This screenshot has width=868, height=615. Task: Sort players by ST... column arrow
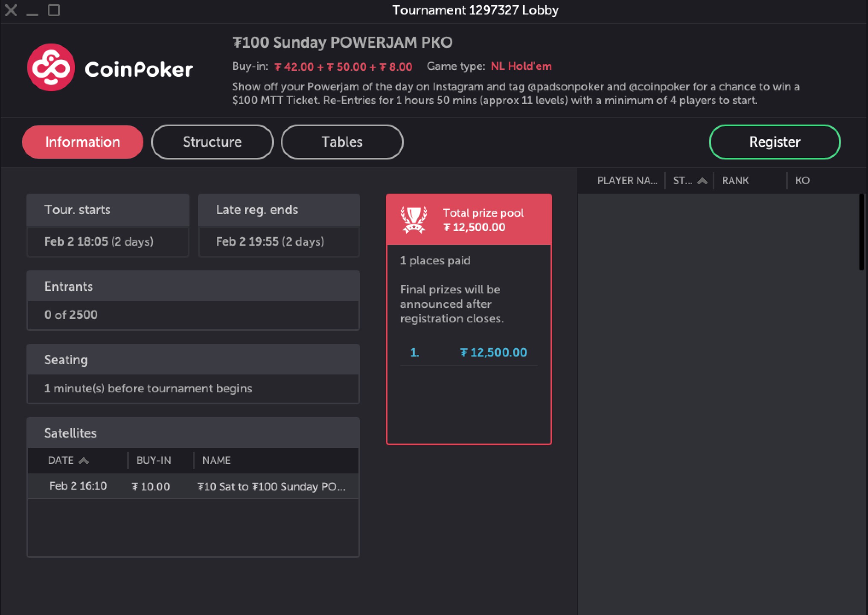pos(702,181)
